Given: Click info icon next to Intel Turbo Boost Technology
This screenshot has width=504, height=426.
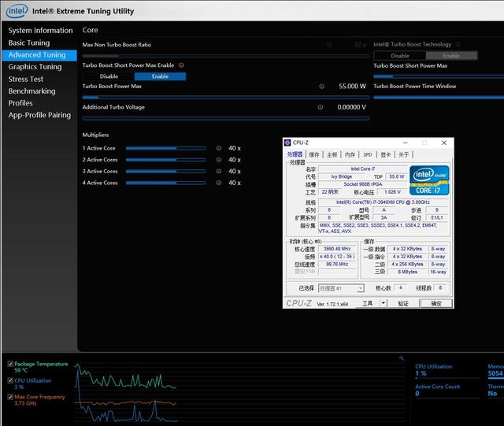Looking at the screenshot, I should coord(458,44).
